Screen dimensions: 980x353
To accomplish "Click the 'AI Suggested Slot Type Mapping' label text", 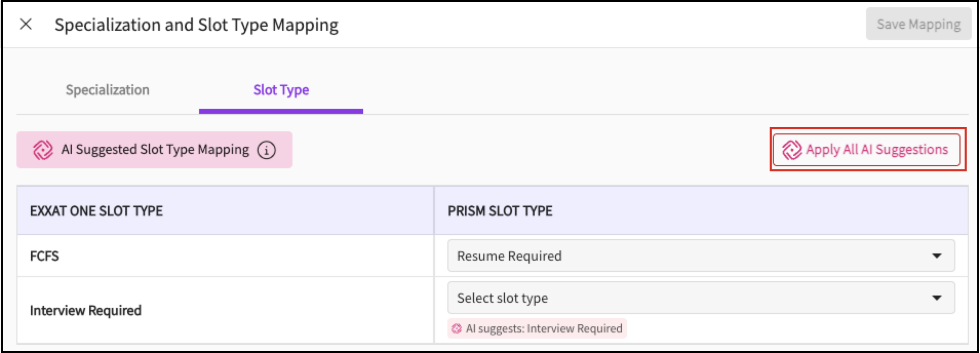I will [155, 149].
